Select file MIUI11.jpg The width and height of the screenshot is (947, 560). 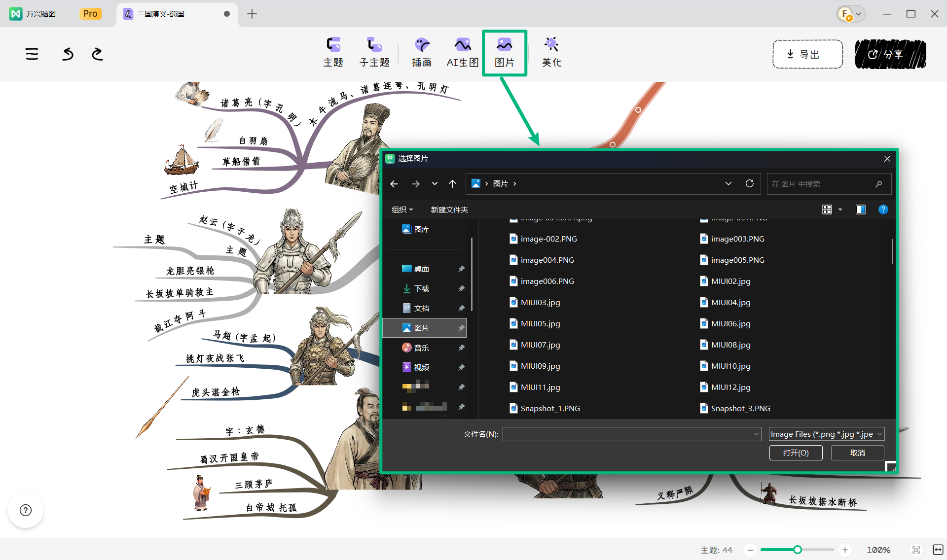tap(535, 387)
